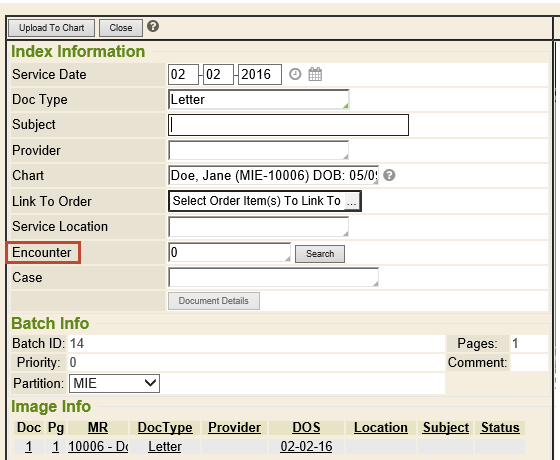This screenshot has height=460, width=560.
Task: Sort image list by DOS column
Action: tap(306, 428)
